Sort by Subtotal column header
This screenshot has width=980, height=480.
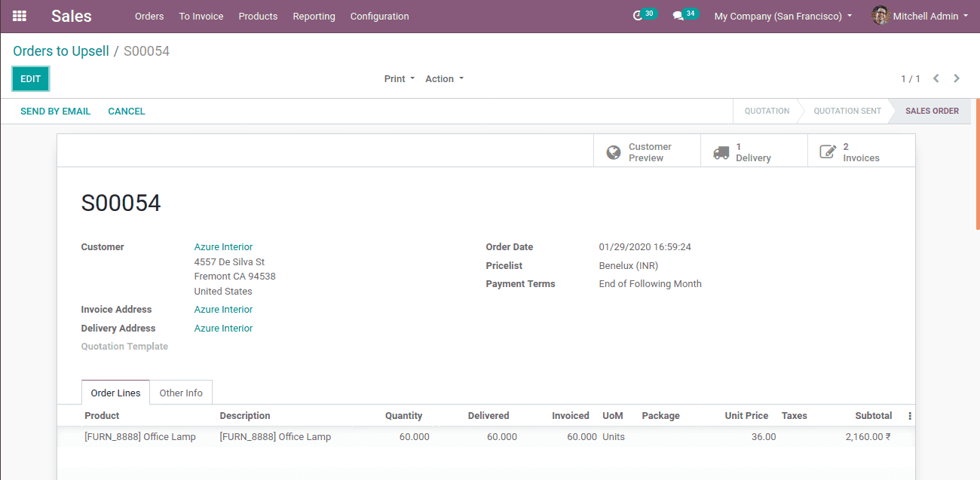874,416
